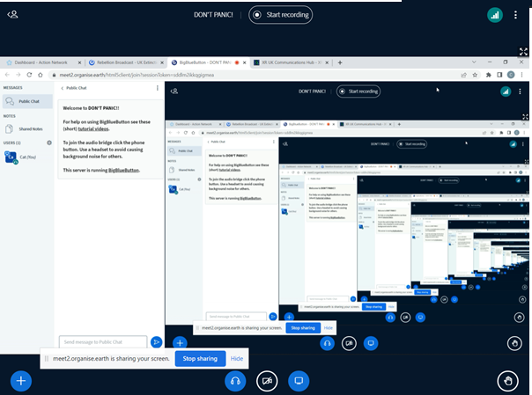This screenshot has width=532, height=395.
Task: Click the home icon in the top browser
Action: pyautogui.click(x=41, y=75)
